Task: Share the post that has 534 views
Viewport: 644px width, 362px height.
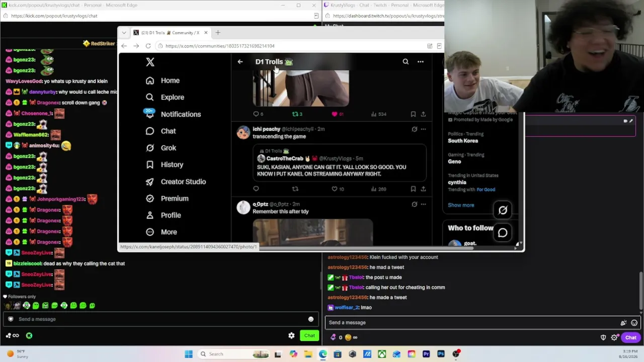Action: pyautogui.click(x=423, y=114)
